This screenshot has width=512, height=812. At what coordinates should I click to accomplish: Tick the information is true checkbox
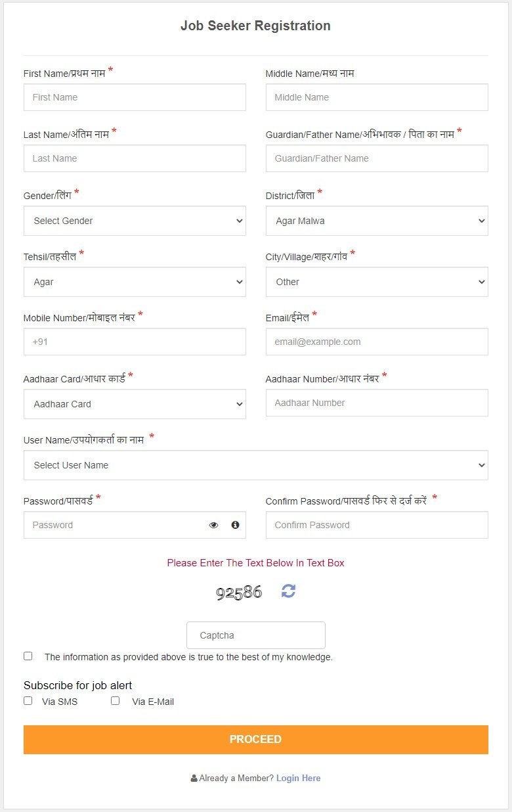click(x=28, y=656)
